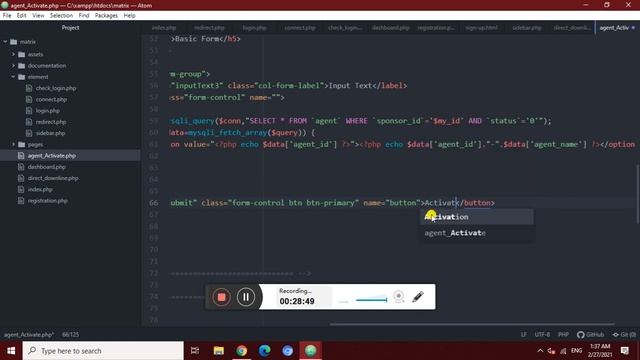This screenshot has width=640, height=360.
Task: Open direct_downline.php in the tree
Action: click(x=53, y=178)
